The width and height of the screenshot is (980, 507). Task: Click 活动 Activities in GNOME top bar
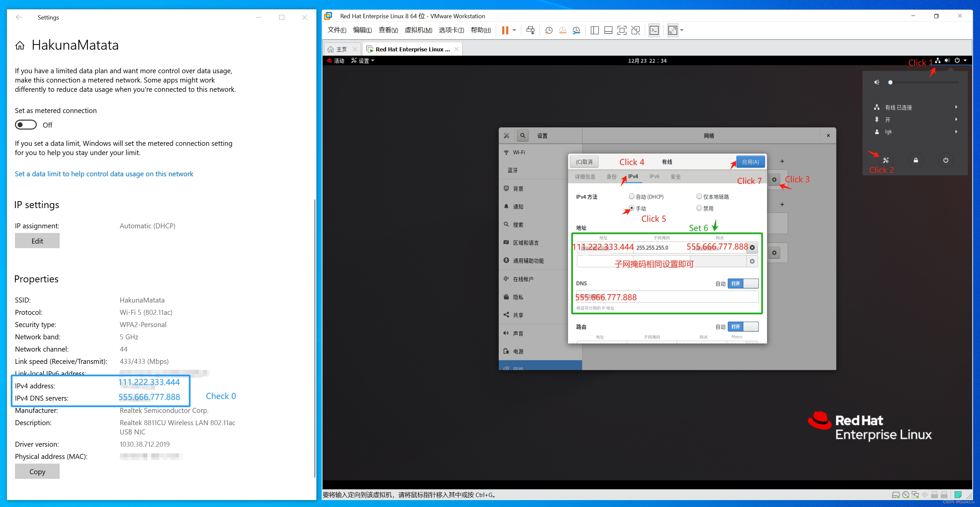336,60
